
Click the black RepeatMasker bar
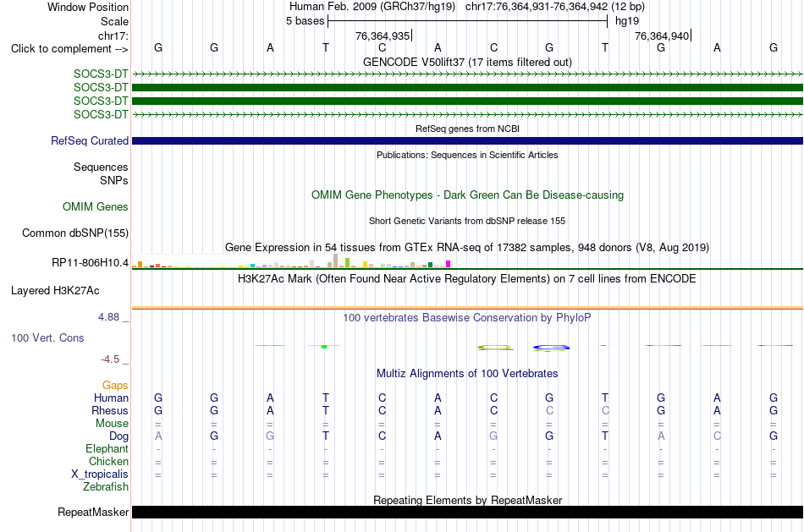[x=467, y=512]
